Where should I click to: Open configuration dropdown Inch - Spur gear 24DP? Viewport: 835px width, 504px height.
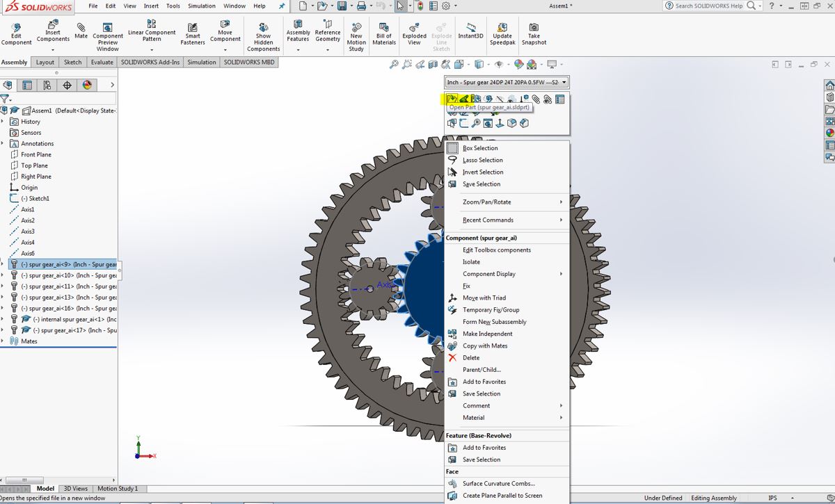(507, 82)
